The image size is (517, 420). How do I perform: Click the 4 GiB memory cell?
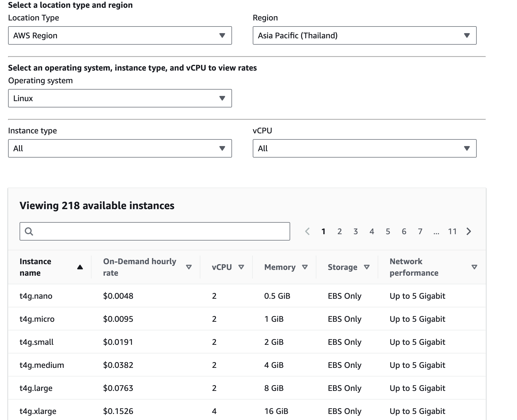(x=274, y=365)
